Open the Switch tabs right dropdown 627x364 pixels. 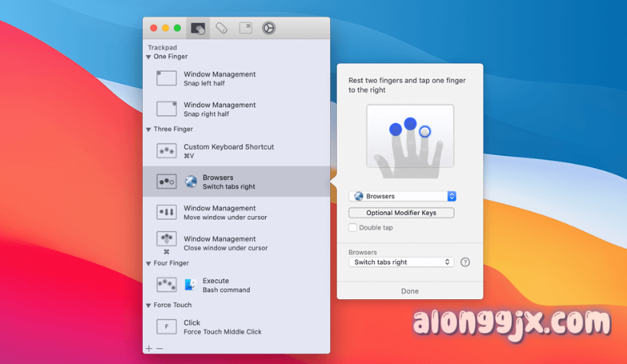click(x=401, y=262)
